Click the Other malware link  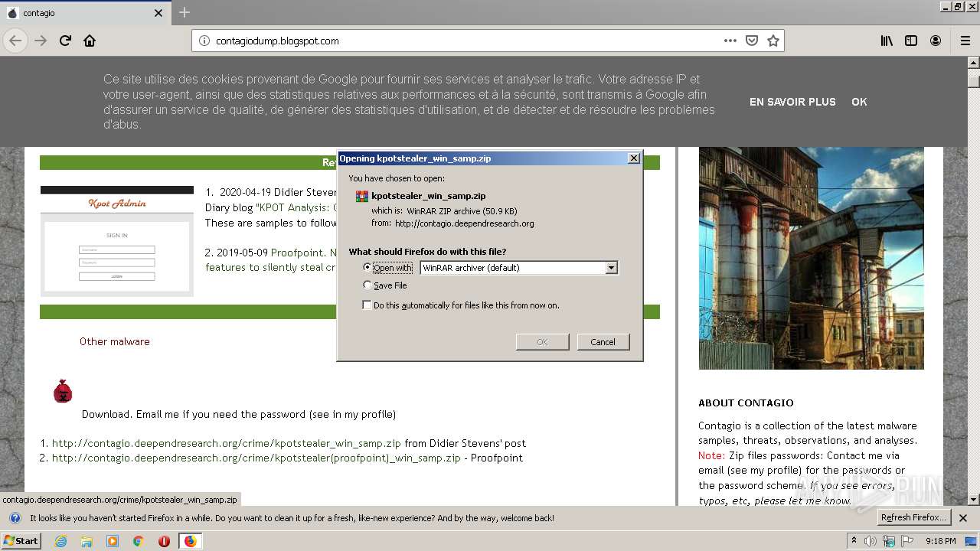click(115, 341)
